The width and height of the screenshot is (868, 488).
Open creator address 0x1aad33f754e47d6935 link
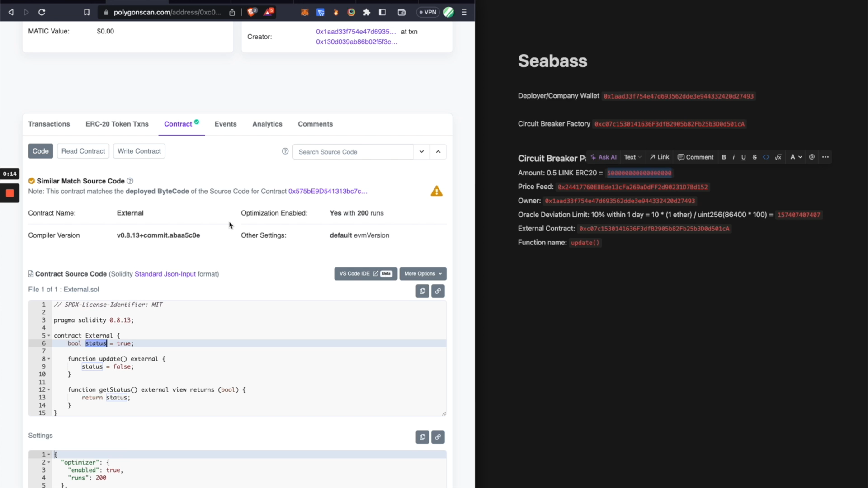click(356, 32)
